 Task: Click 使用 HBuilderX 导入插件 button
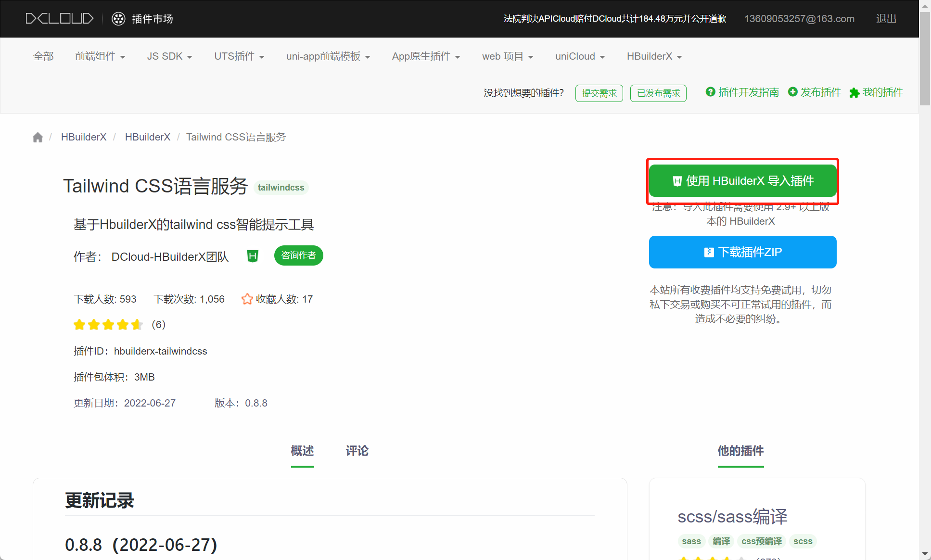742,181
